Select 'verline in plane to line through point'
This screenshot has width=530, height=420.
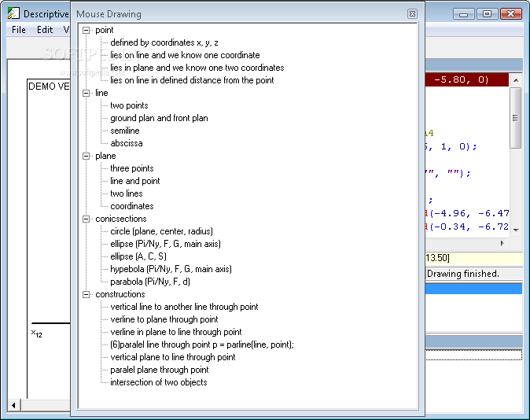tap(176, 332)
